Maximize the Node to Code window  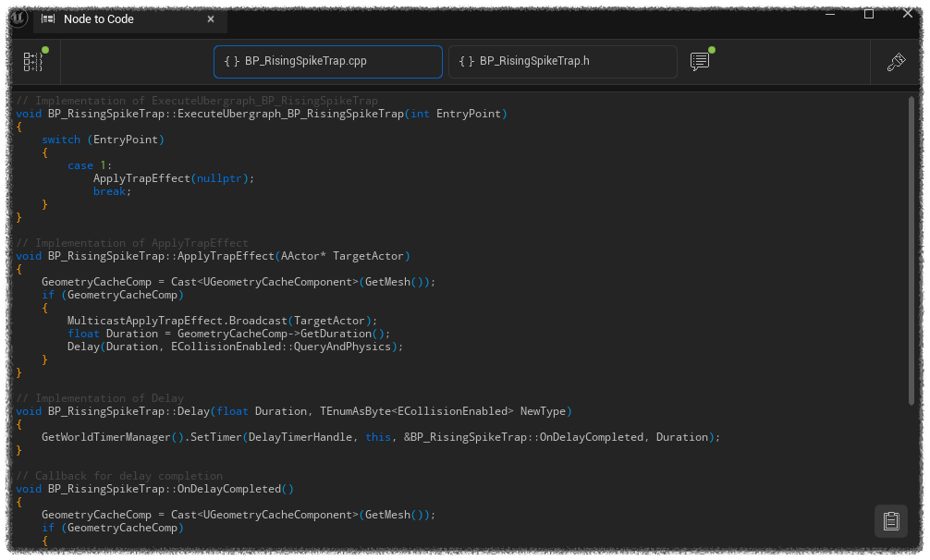(x=869, y=14)
